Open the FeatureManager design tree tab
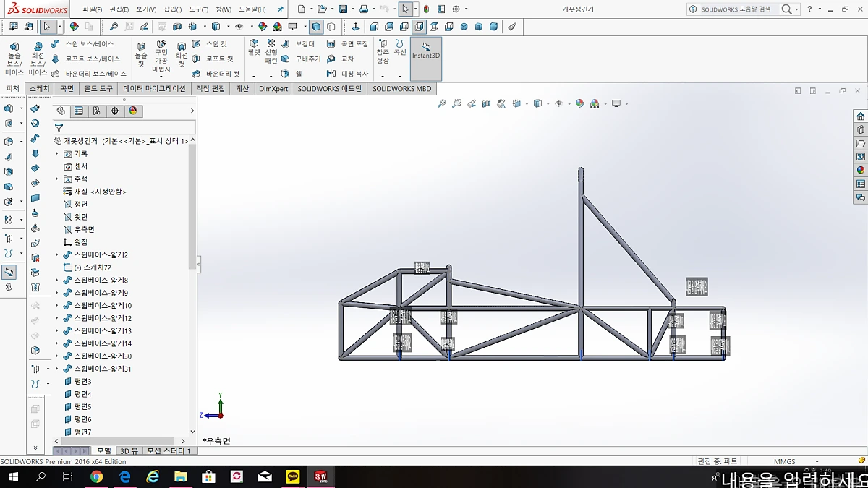Screen dimensions: 868x488 61,111
